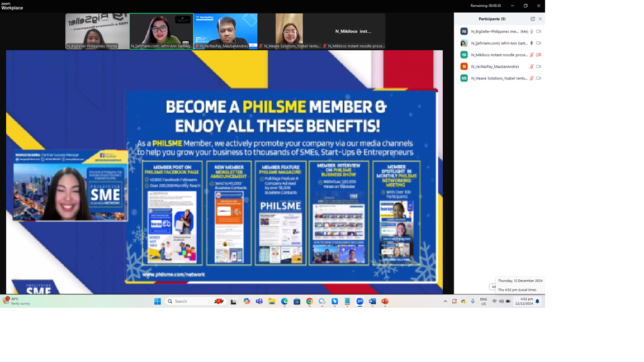Click the disabled camera icon for N_Mikiloco
644x362 pixels.
point(538,55)
